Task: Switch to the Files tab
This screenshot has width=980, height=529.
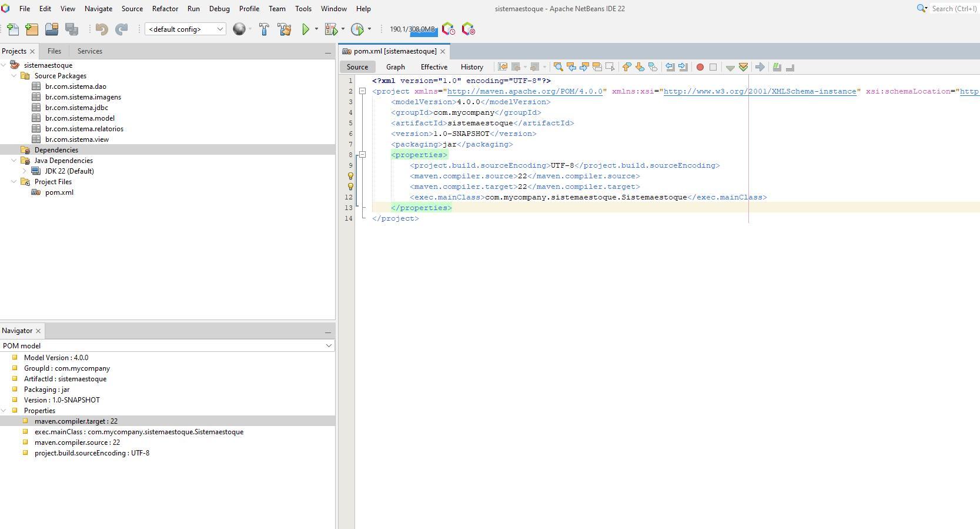Action: [x=54, y=51]
